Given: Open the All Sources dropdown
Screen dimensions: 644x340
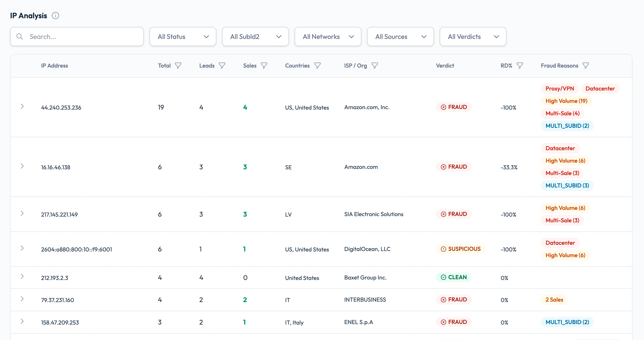Looking at the screenshot, I should point(400,37).
